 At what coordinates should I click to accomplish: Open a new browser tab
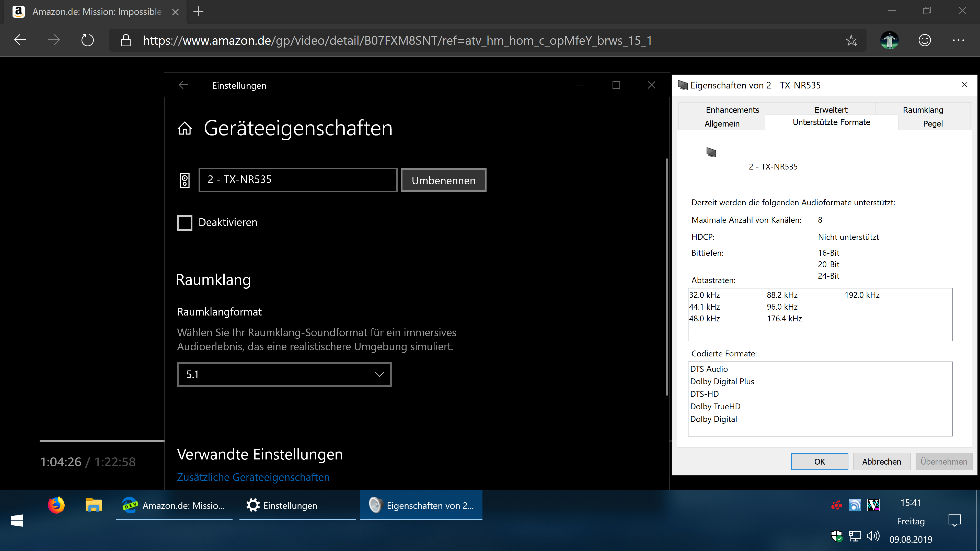(x=198, y=12)
